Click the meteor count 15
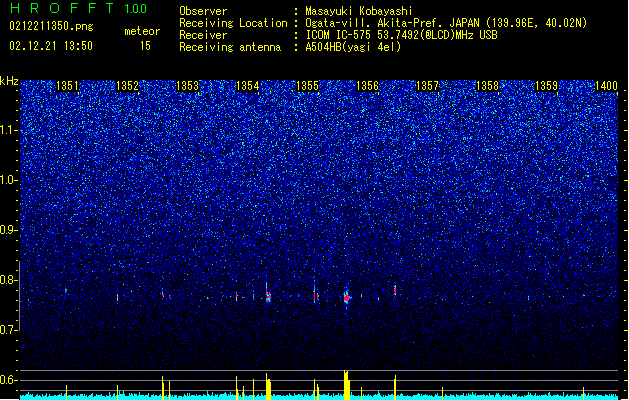 click(145, 46)
